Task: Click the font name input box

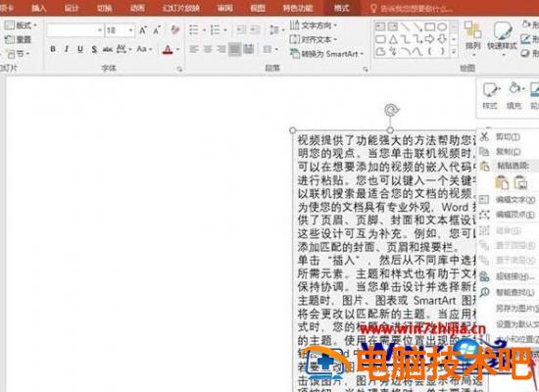Action: pyautogui.click(x=72, y=30)
